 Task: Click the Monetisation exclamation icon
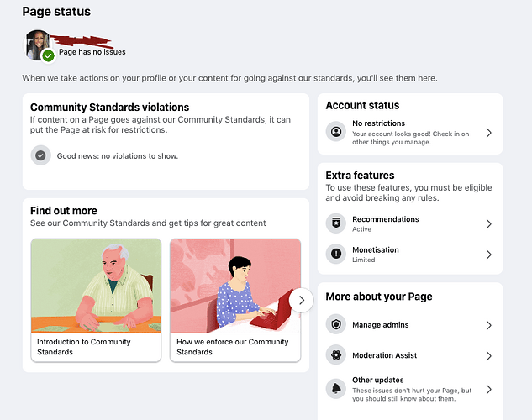pyautogui.click(x=336, y=254)
